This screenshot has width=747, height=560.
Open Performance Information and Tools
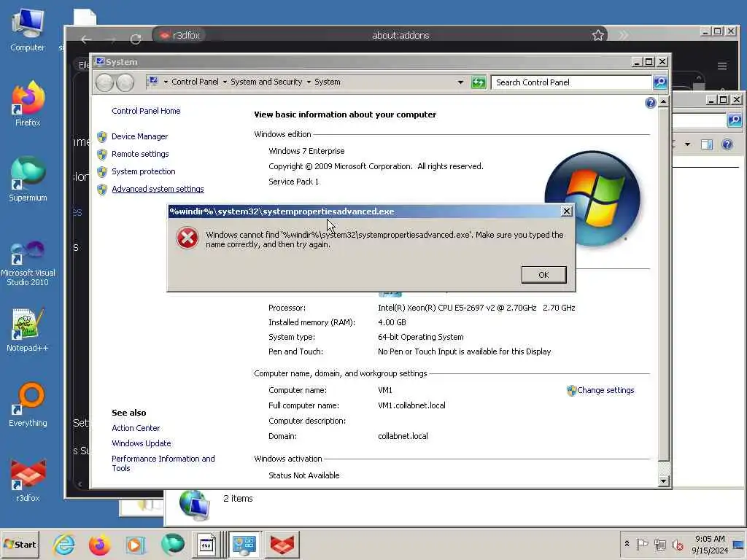coord(163,463)
